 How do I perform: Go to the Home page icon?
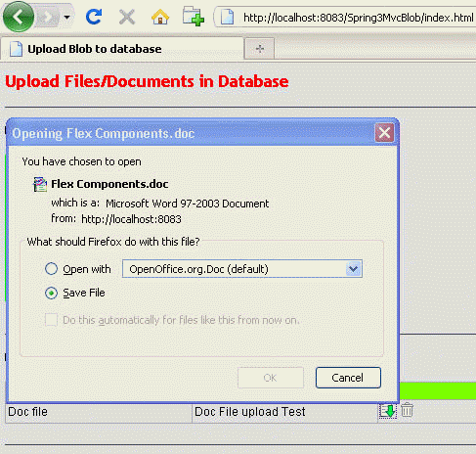[x=160, y=17]
